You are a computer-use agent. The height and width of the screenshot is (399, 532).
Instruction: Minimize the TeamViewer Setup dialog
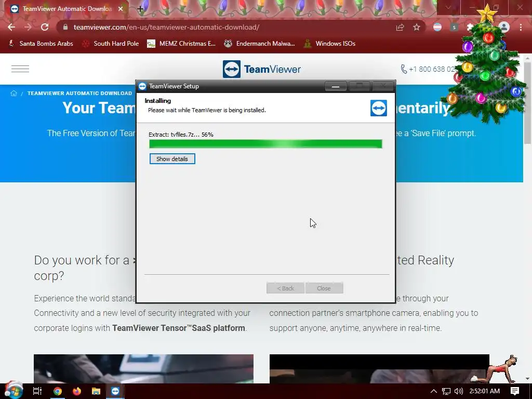click(x=336, y=87)
